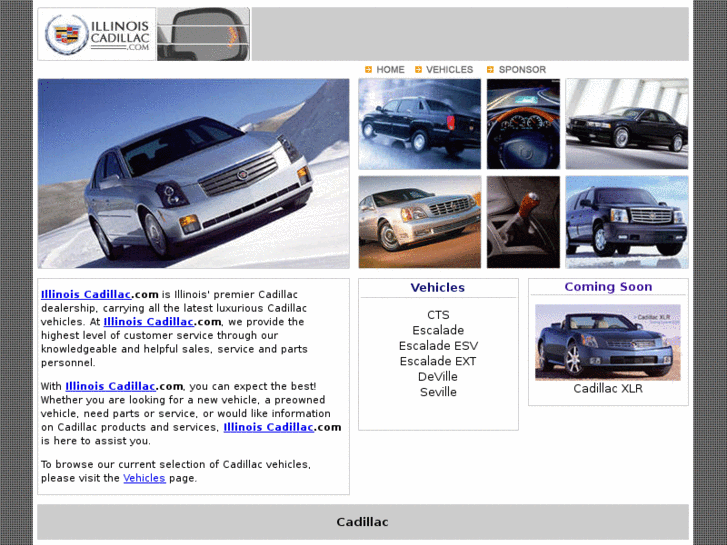Select DeVille in the Vehicles list

tap(438, 377)
